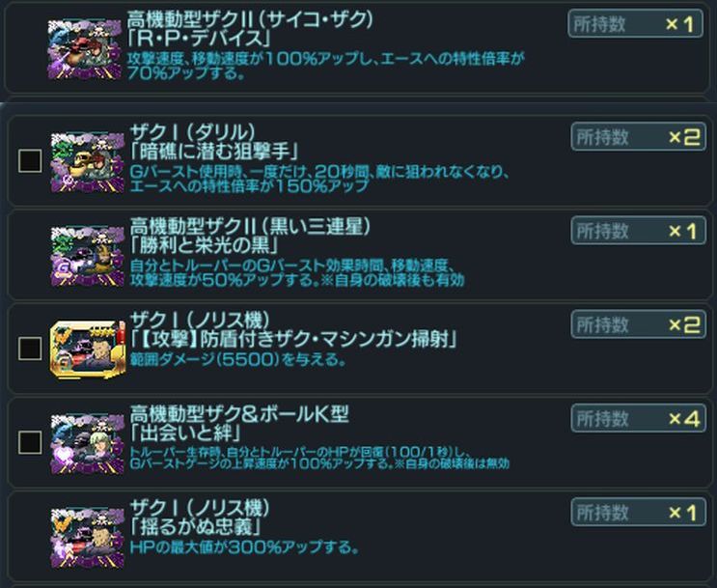Click the 出会いと絆 card icon
Viewport: 717px width, 588px height.
coord(88,444)
